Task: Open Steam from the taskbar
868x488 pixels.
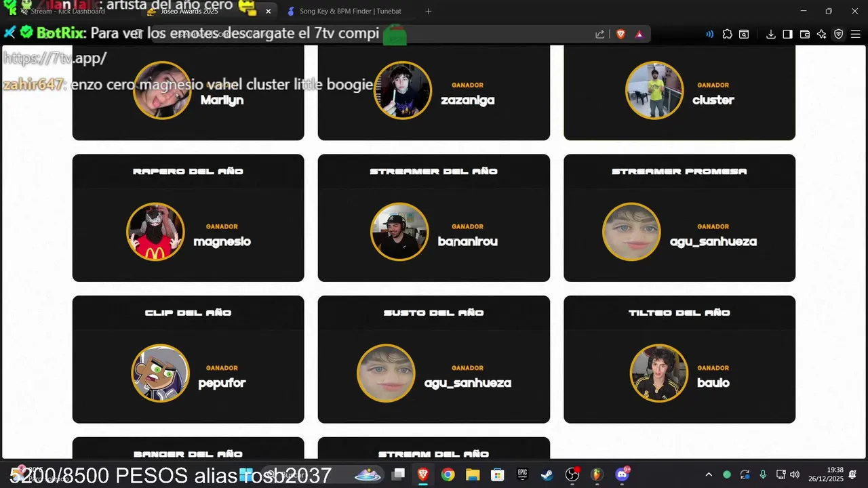Action: tap(547, 474)
